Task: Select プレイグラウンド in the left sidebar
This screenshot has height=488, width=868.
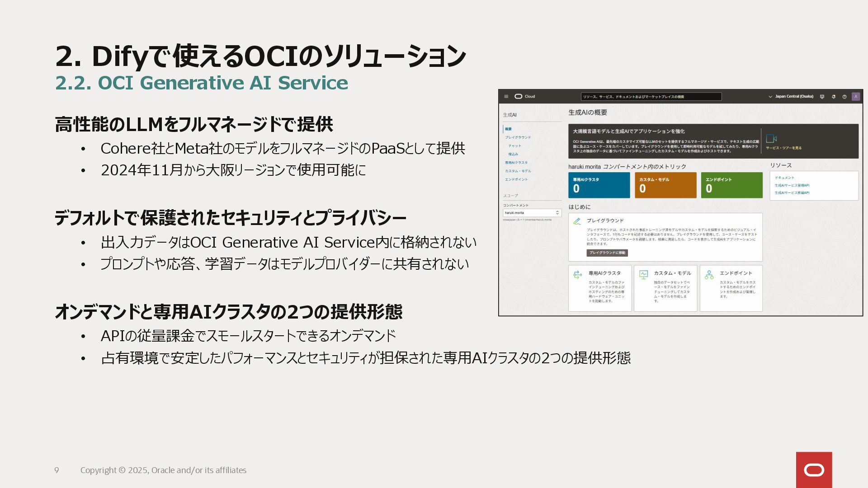Action: click(518, 137)
